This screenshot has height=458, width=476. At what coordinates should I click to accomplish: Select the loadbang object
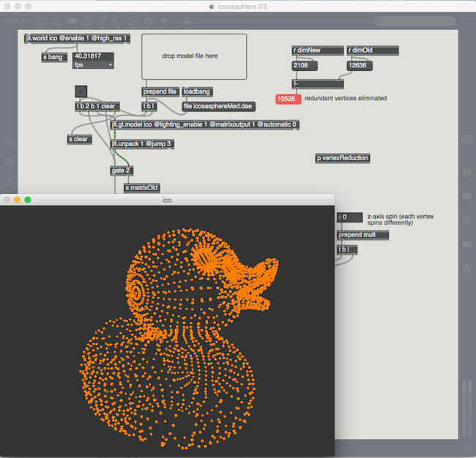pos(197,92)
